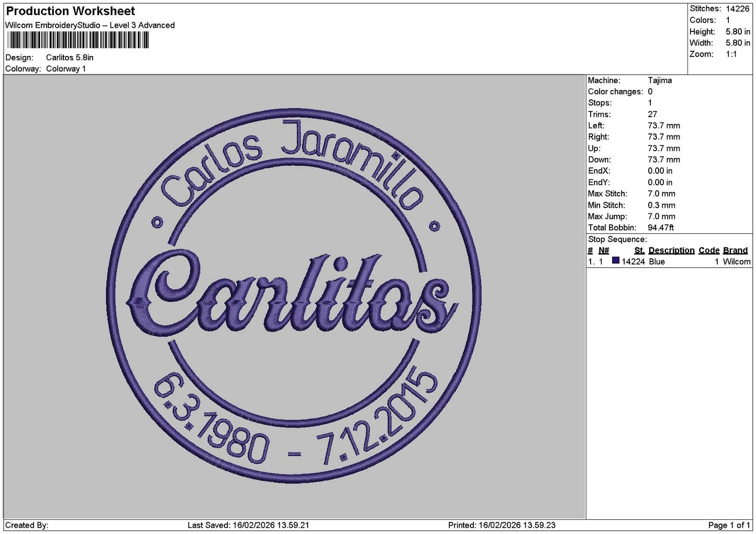
Task: Click the EndX value 0.00 in
Action: pyautogui.click(x=660, y=171)
